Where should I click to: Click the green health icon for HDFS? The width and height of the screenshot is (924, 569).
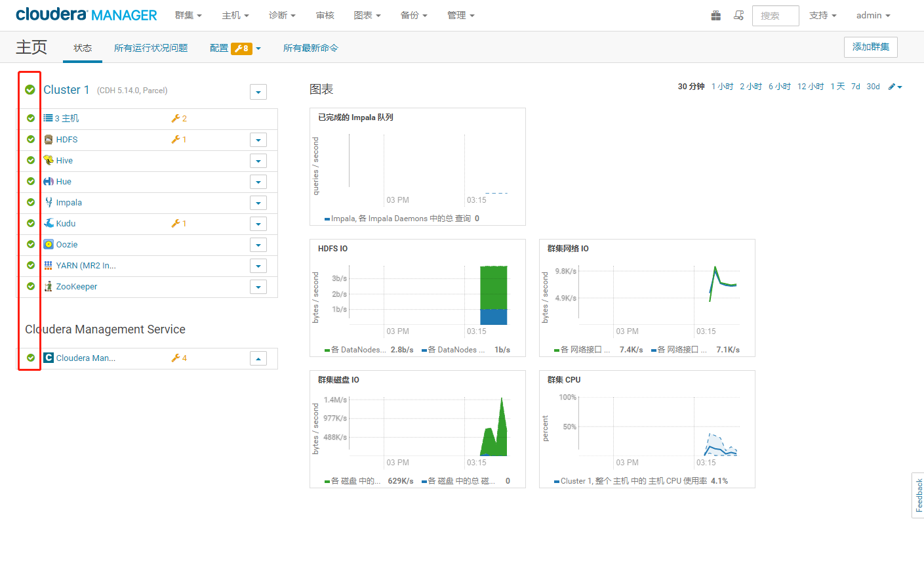pyautogui.click(x=31, y=139)
